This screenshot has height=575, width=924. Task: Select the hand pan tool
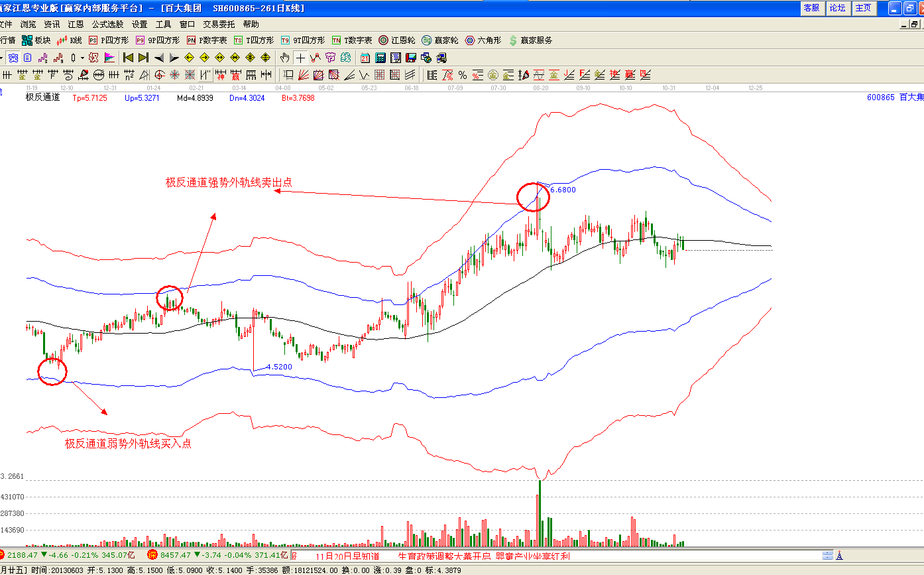[x=285, y=58]
